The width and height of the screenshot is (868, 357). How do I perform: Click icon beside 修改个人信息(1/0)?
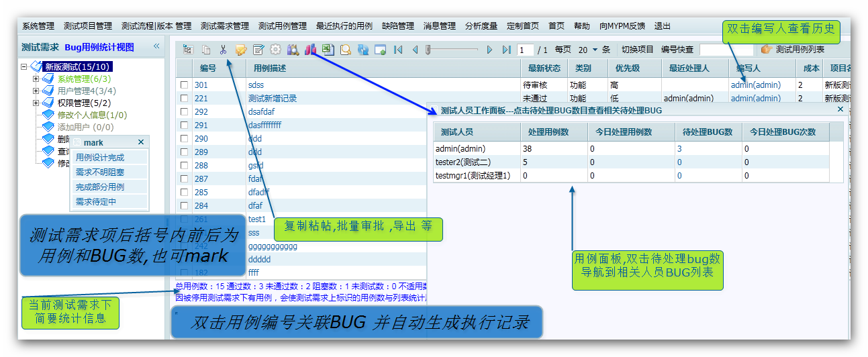(48, 115)
